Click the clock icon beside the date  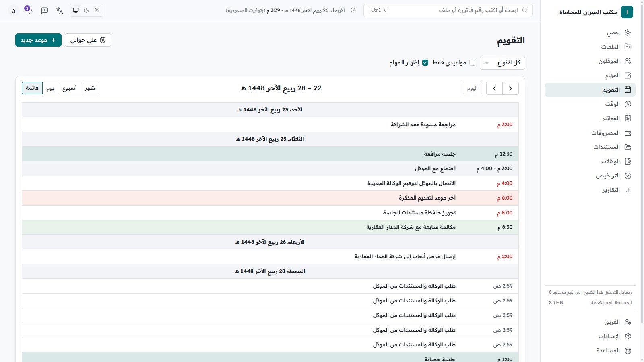(353, 10)
